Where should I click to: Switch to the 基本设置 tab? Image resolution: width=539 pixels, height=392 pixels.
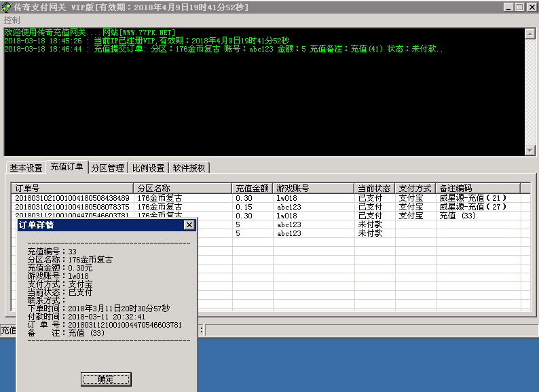coord(26,168)
